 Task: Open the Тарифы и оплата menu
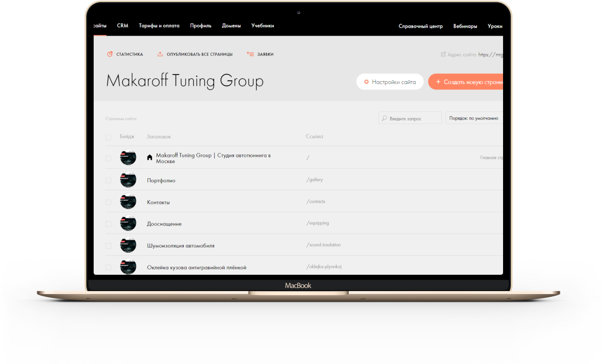pos(159,25)
